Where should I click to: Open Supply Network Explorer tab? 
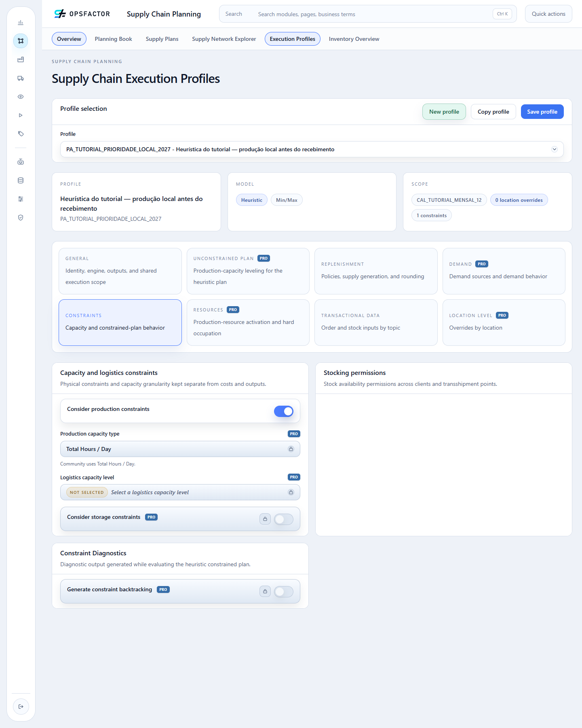[x=224, y=39]
